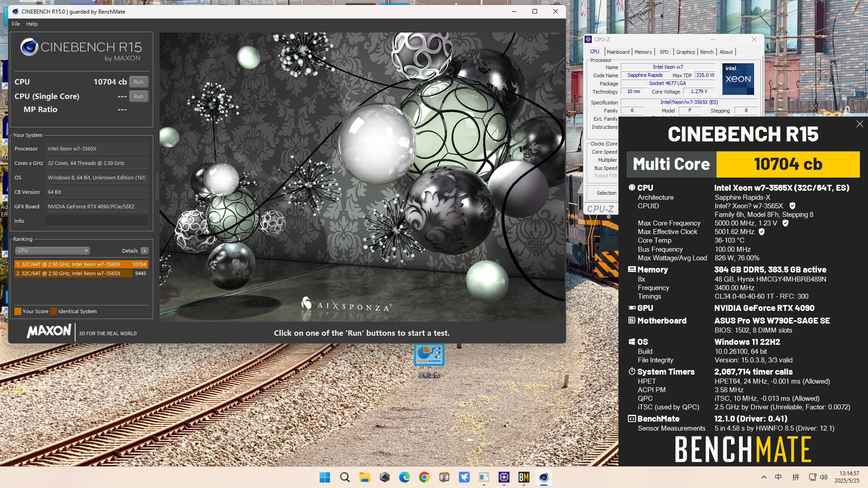Screen dimensions: 868x488
Task: Click the GPU icon in BenchMate panel
Action: pyautogui.click(x=632, y=308)
